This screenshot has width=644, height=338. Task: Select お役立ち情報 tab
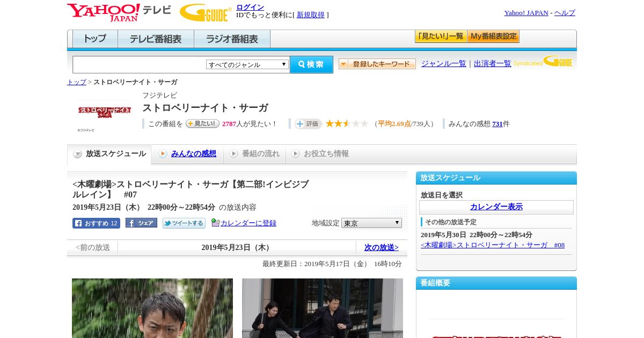point(320,154)
